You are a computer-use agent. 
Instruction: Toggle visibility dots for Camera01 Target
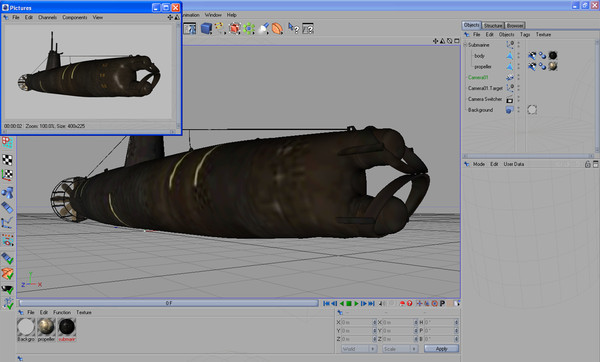click(519, 88)
